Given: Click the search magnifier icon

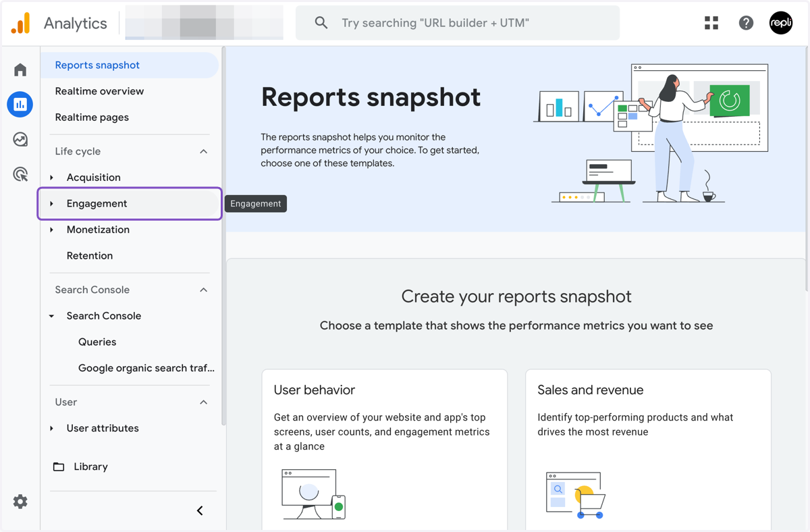Looking at the screenshot, I should 321,23.
